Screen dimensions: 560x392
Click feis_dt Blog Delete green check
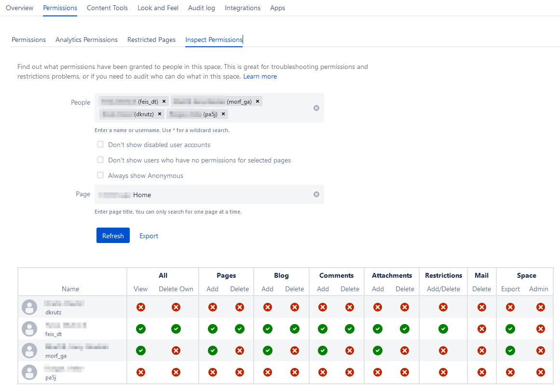point(295,329)
